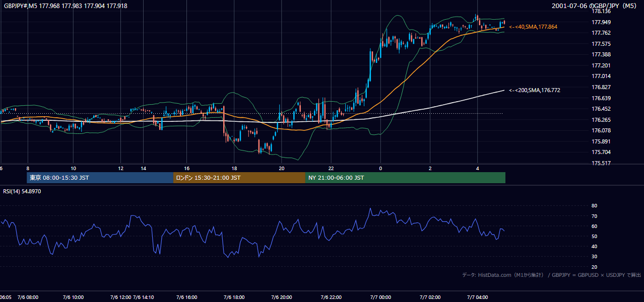Click the 177.201 price axis label

click(601, 65)
